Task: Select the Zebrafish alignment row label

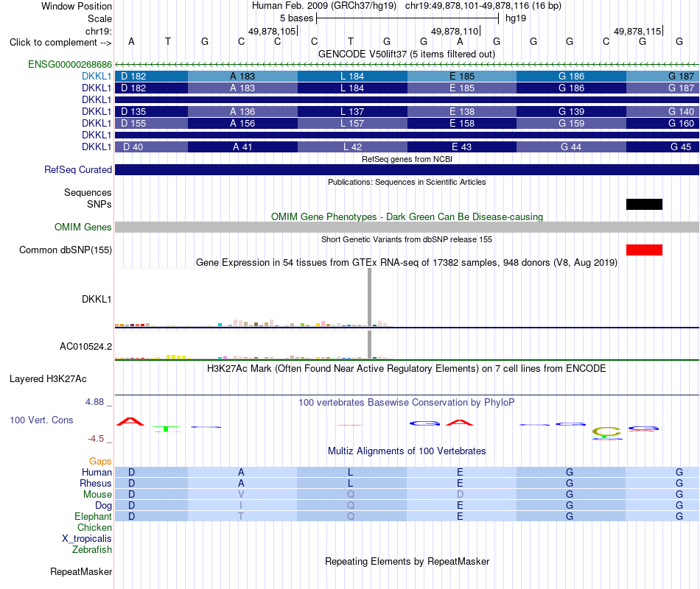Action: pos(92,550)
